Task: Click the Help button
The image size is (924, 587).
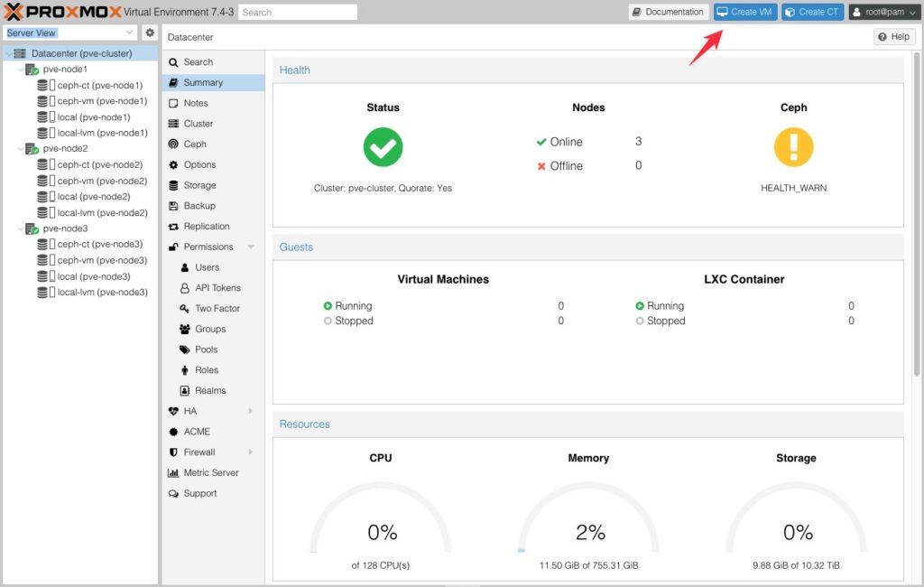Action: click(x=894, y=37)
